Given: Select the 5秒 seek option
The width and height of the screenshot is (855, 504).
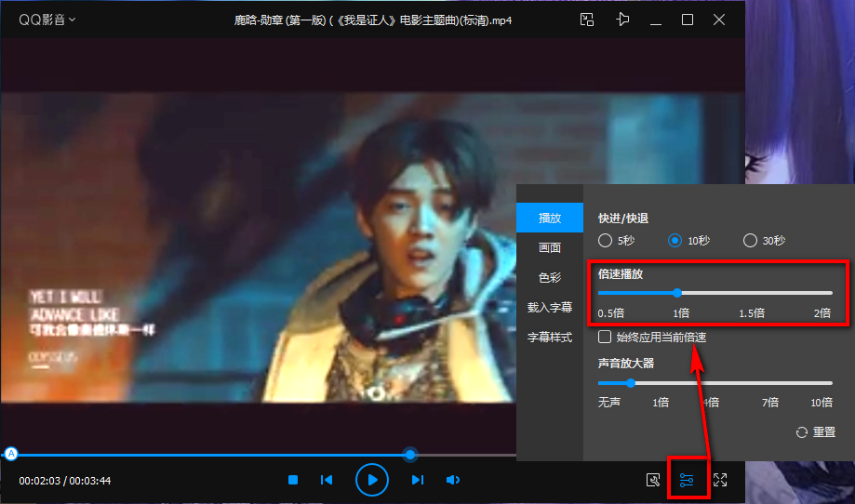Looking at the screenshot, I should click(x=607, y=241).
